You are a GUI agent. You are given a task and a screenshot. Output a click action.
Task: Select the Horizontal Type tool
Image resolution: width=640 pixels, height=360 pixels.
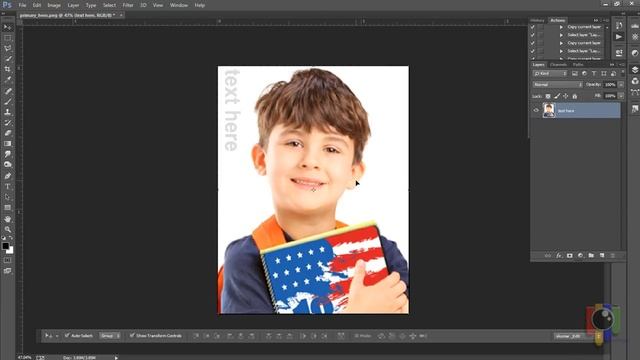click(7, 187)
